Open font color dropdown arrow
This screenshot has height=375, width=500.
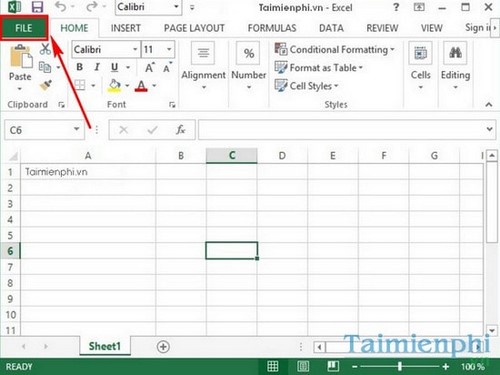coord(154,86)
